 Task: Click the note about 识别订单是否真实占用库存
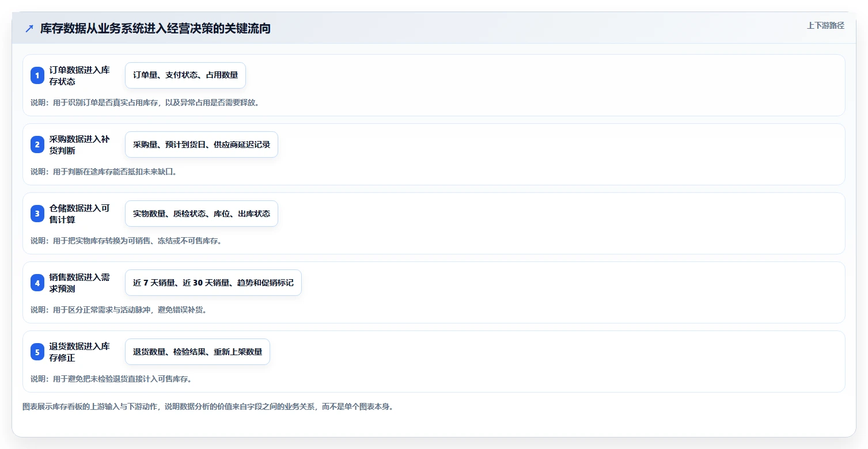pyautogui.click(x=145, y=102)
